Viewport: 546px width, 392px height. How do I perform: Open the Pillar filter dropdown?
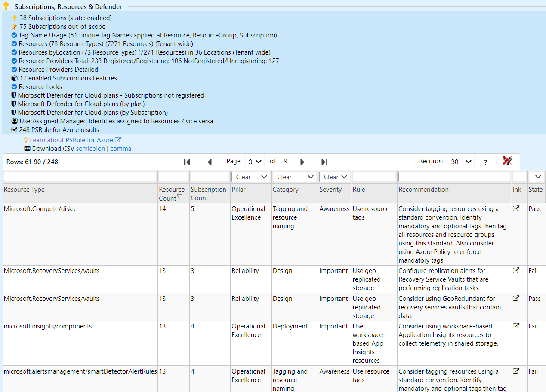pyautogui.click(x=251, y=177)
